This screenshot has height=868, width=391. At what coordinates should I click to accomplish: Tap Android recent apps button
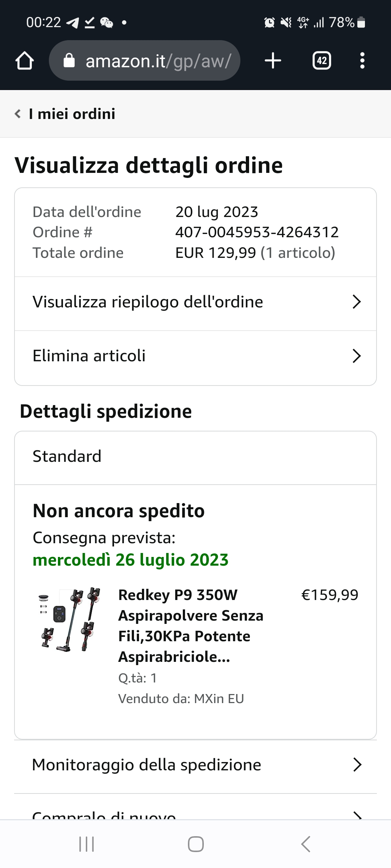[87, 844]
